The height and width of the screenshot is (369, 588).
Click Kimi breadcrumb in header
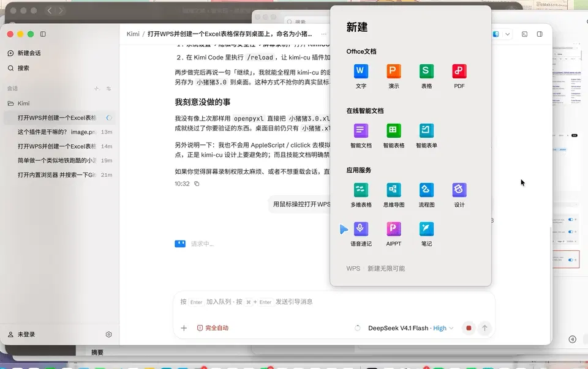[133, 34]
